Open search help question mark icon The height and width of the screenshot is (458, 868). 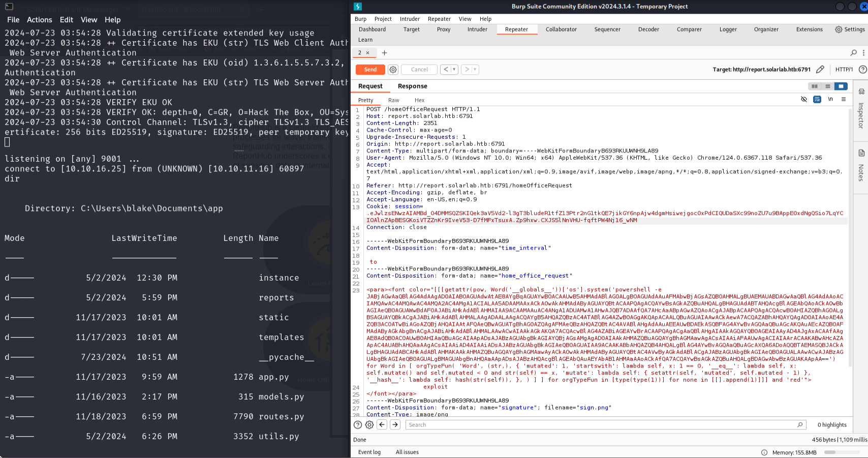pyautogui.click(x=358, y=425)
